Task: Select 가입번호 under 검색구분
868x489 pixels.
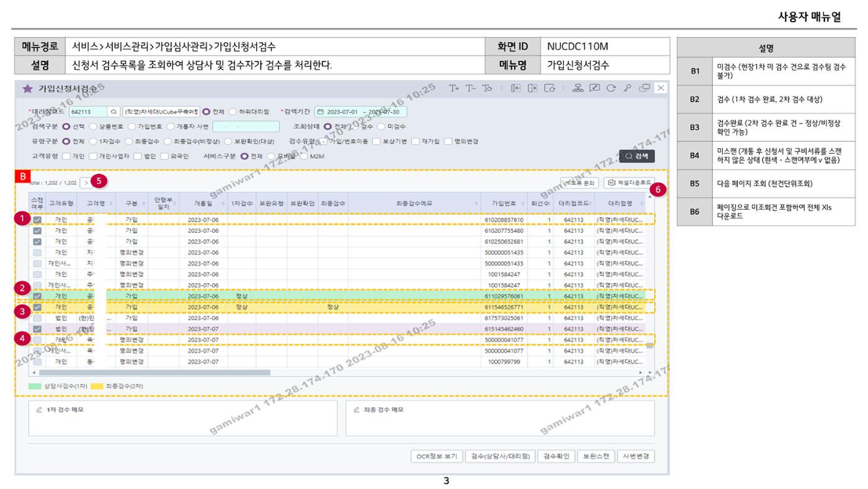Action: pyautogui.click(x=131, y=127)
